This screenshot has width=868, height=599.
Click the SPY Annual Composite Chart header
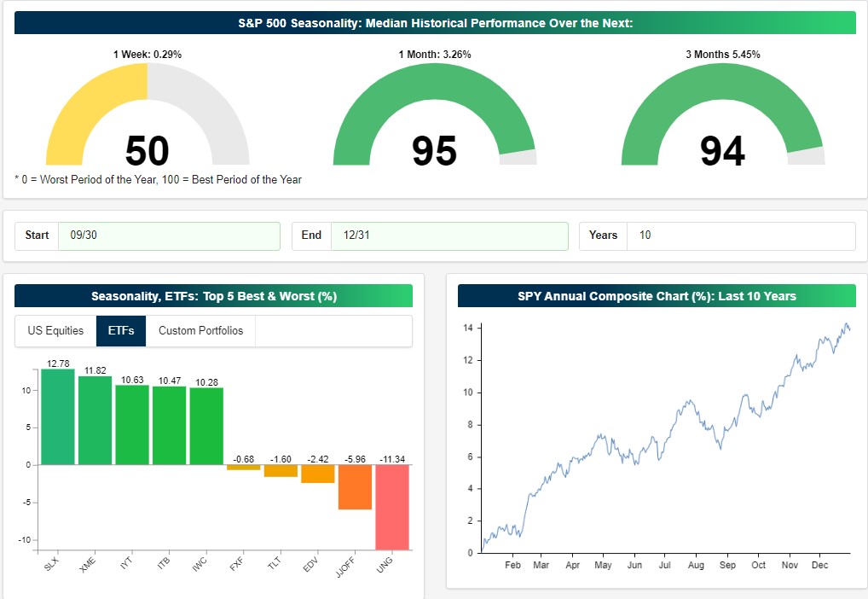tap(657, 296)
